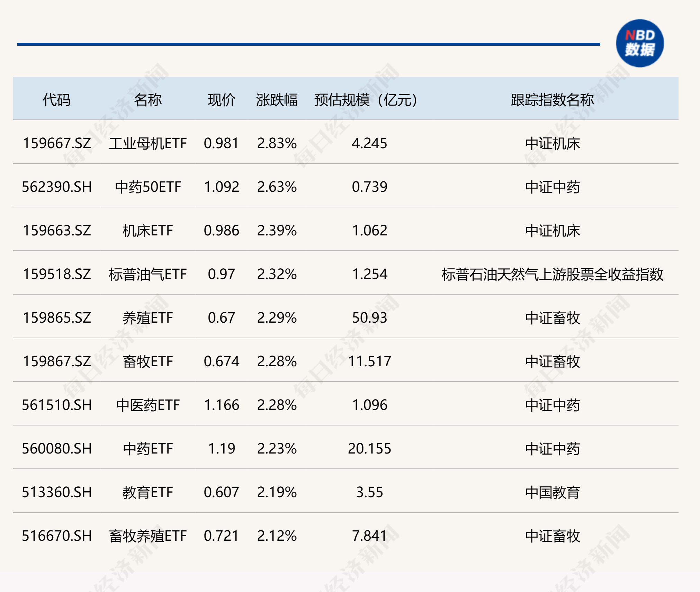Viewport: 700px width, 592px height.
Task: Click size value 50.93
Action: [369, 318]
